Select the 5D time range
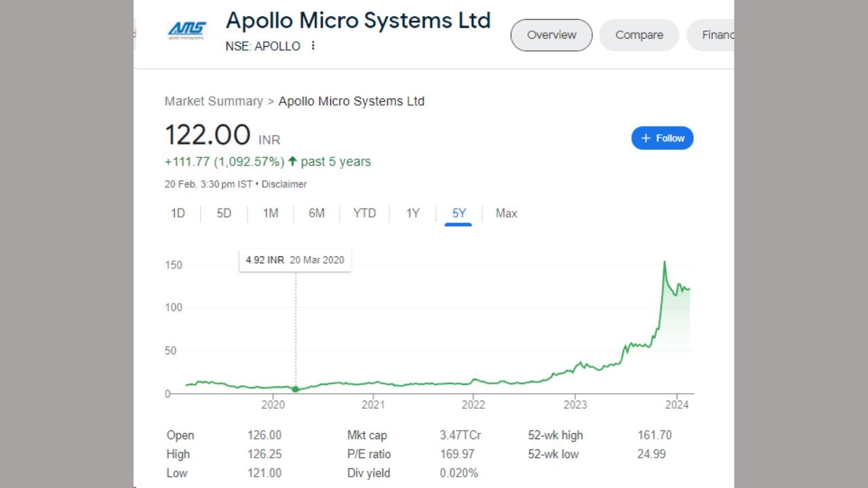Viewport: 868px width, 488px height. click(x=224, y=213)
